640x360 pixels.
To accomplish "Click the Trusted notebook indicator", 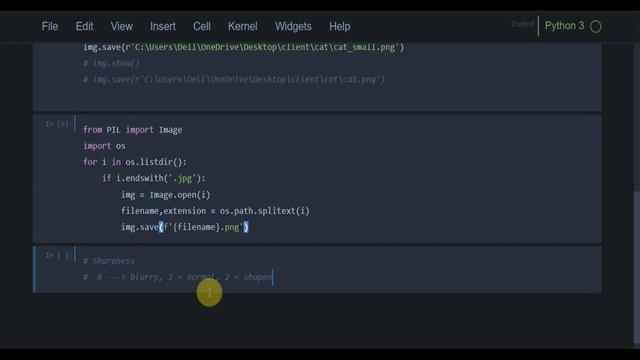I will pyautogui.click(x=522, y=24).
